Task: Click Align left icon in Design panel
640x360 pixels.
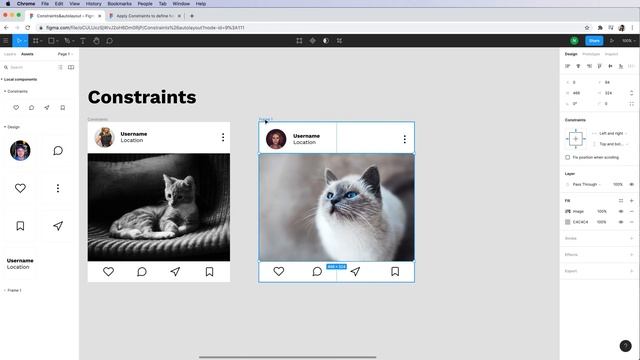Action: coord(567,66)
